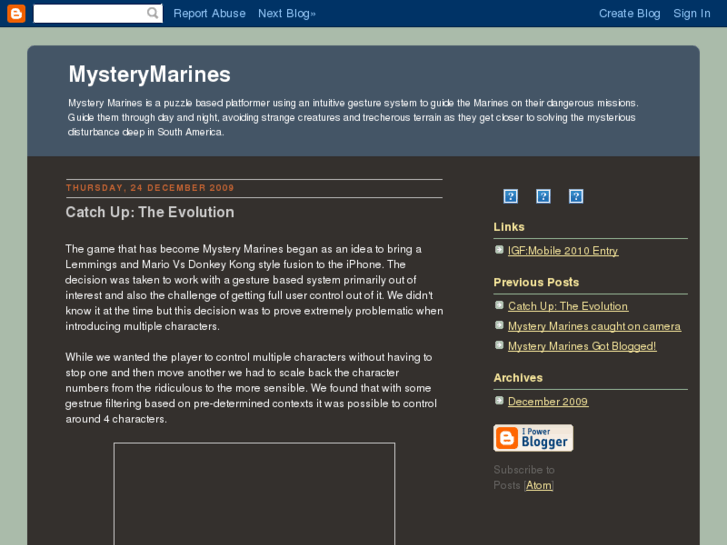This screenshot has width=727, height=545.
Task: Click the Previous Posts sidebar heading
Action: 536,282
